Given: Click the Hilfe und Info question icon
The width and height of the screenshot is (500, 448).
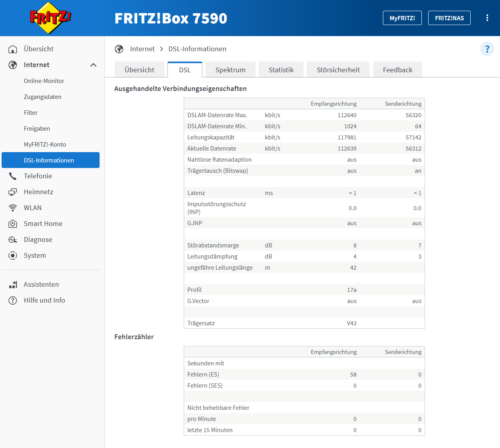Looking at the screenshot, I should click(x=13, y=300).
